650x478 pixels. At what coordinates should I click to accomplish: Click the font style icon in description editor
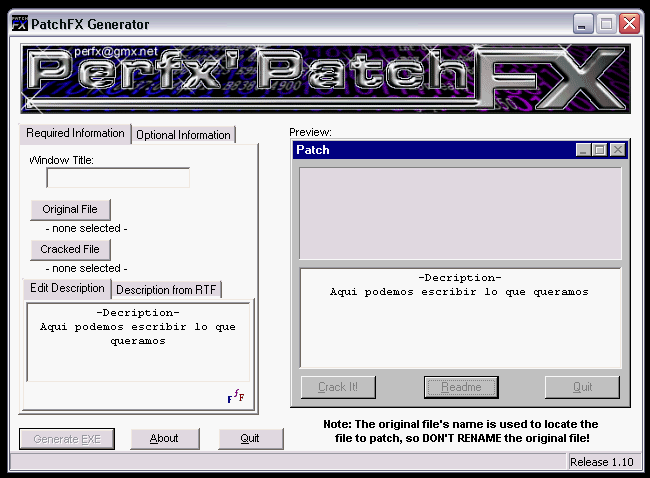click(235, 397)
